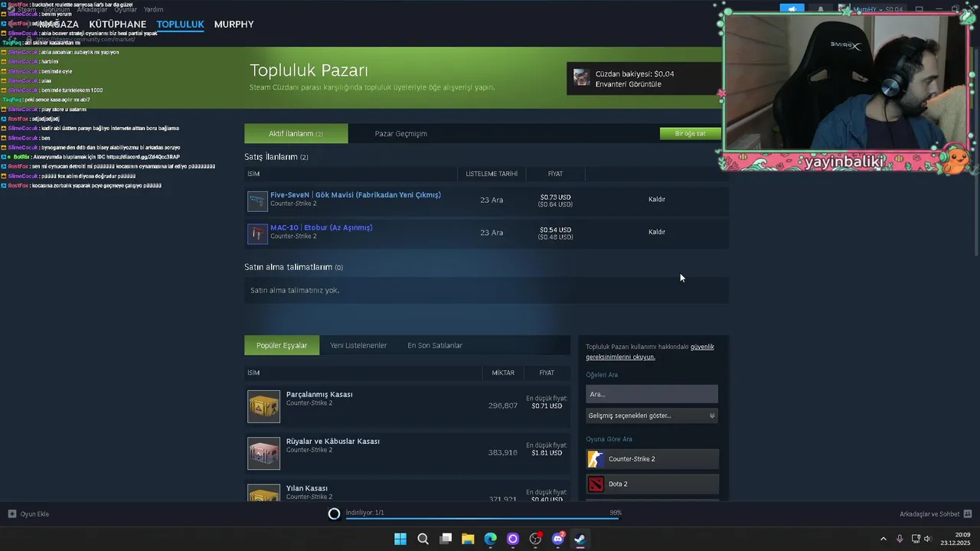Screen dimensions: 980x551
Task: Expand Gelişmiş seçenekleri göster dropdown
Action: [652, 416]
